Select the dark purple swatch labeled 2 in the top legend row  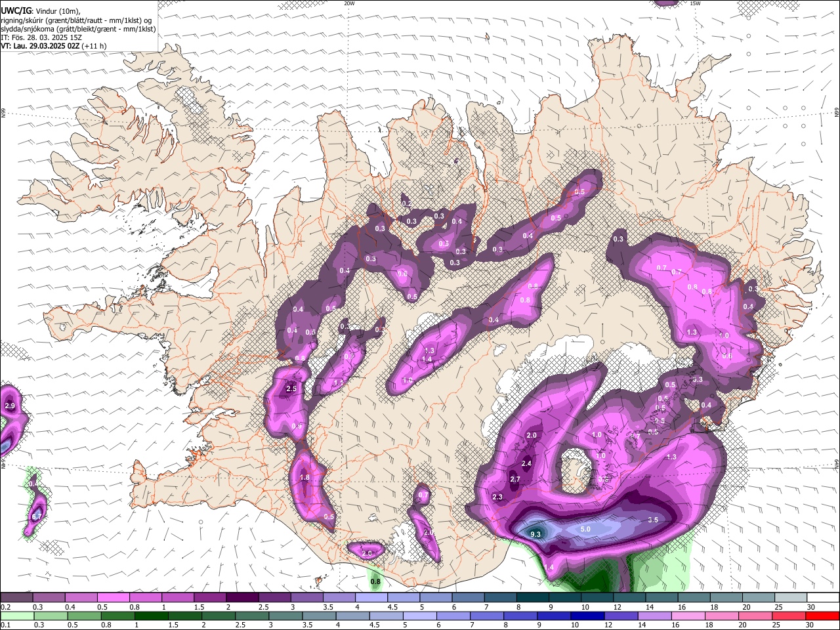click(241, 597)
